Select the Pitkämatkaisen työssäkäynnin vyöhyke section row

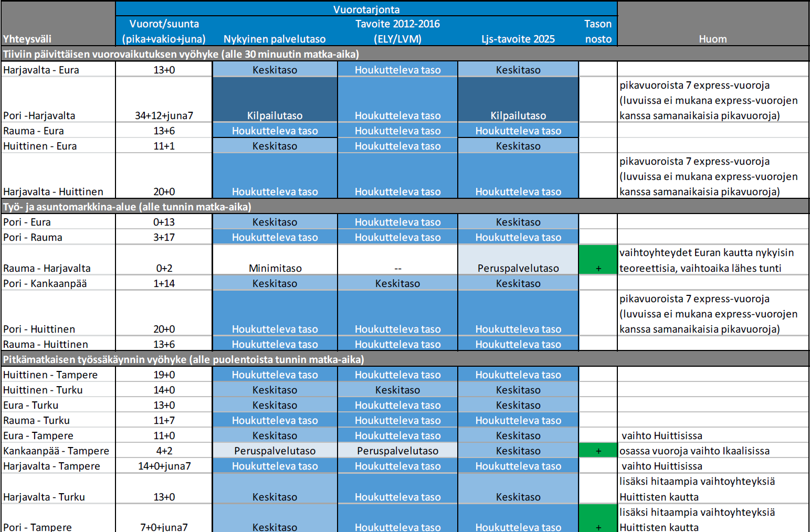click(405, 359)
